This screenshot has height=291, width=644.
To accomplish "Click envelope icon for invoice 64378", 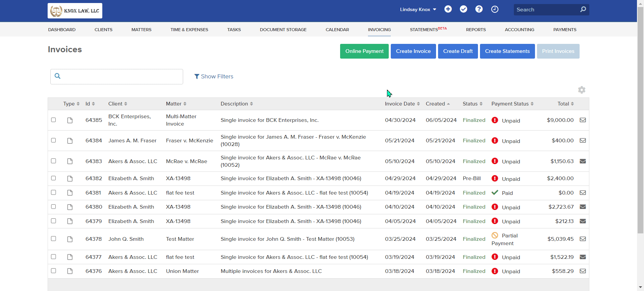I will (583, 239).
